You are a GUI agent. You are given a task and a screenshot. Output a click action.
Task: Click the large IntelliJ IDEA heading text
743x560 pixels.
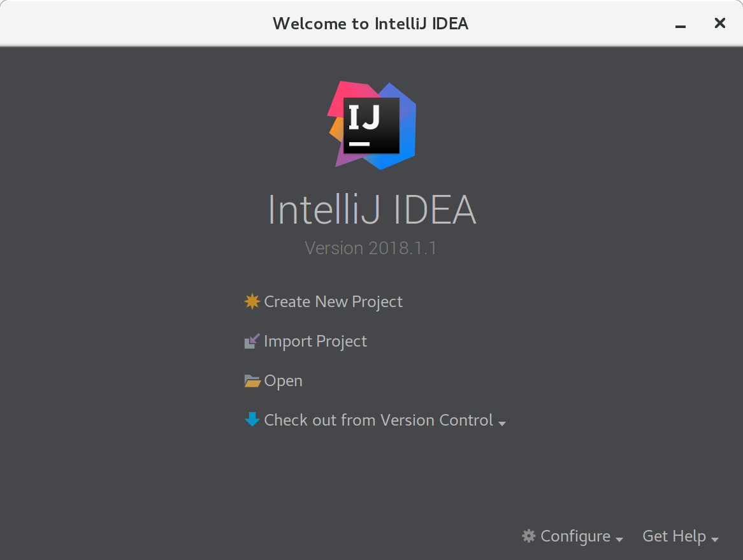coord(371,209)
